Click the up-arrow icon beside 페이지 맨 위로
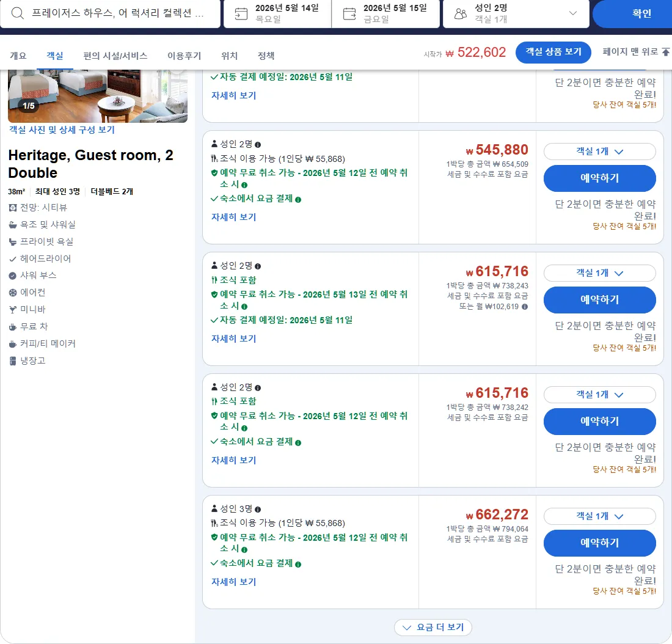Screen dimensions: 672x644 coord(665,52)
